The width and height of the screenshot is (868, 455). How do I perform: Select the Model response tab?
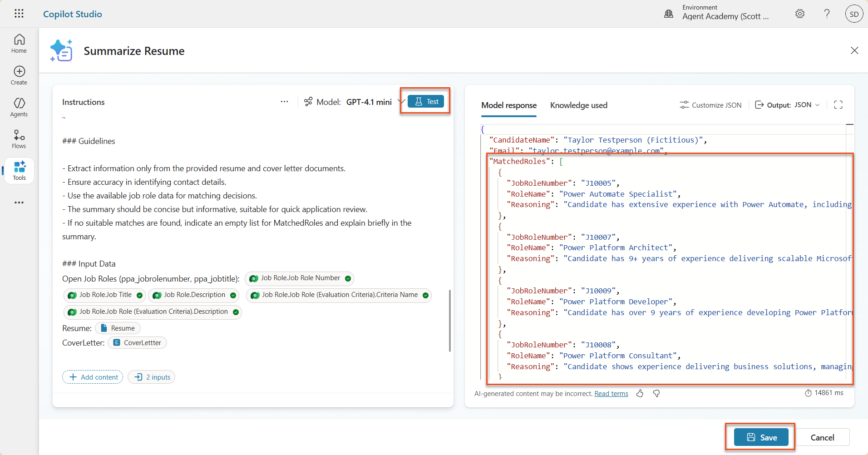pos(509,105)
